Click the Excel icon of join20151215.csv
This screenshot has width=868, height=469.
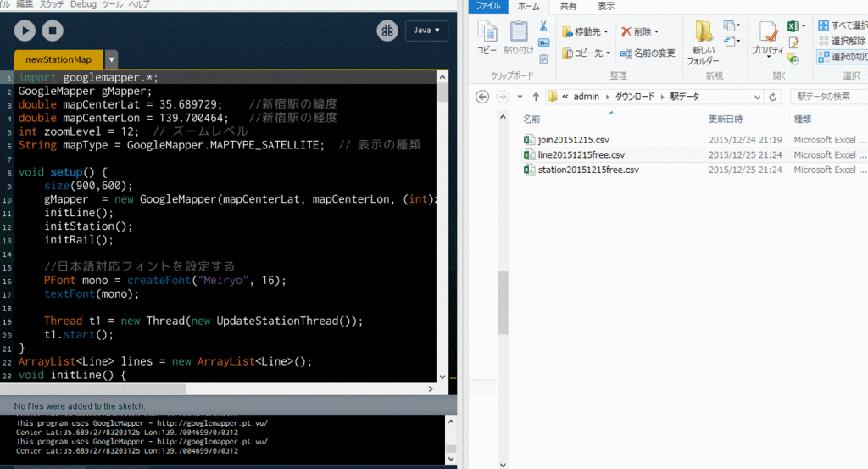[529, 140]
